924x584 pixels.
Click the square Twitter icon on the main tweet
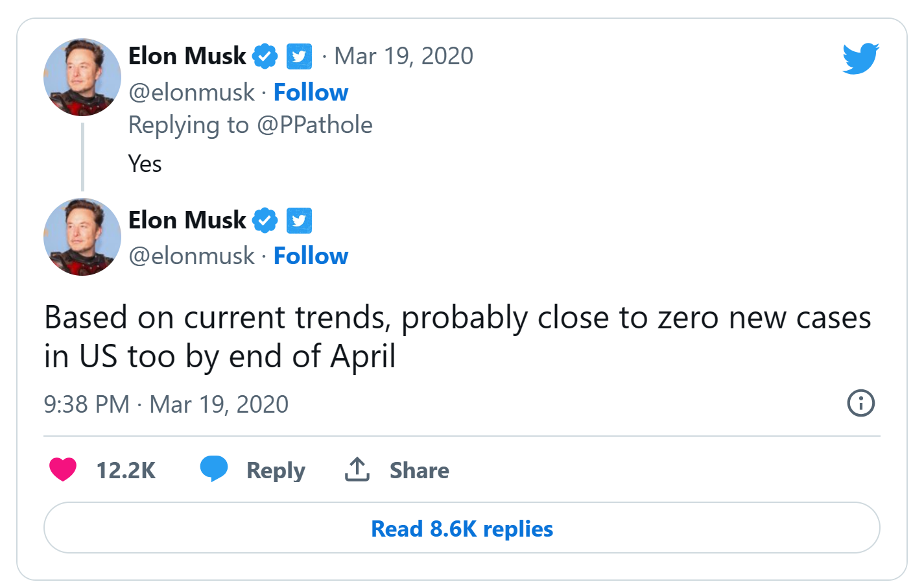click(x=299, y=221)
